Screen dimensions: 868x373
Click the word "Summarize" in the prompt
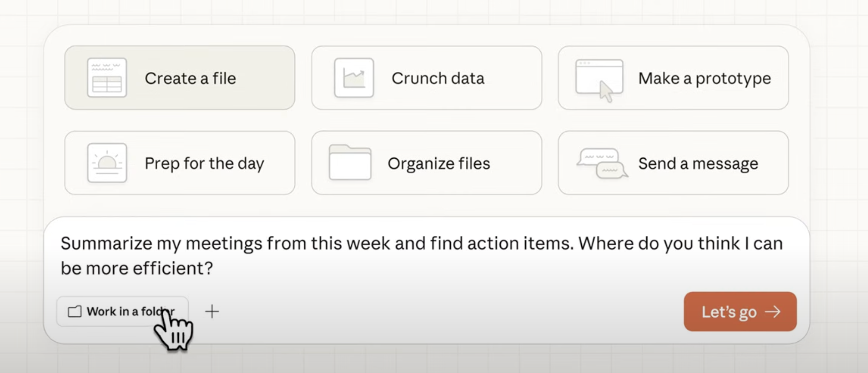pos(106,243)
